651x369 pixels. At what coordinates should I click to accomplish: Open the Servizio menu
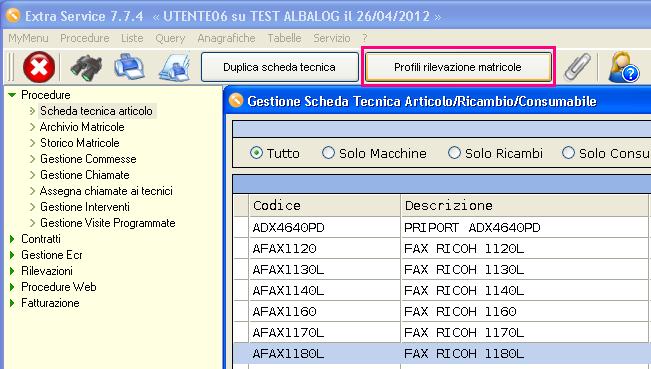pyautogui.click(x=332, y=38)
